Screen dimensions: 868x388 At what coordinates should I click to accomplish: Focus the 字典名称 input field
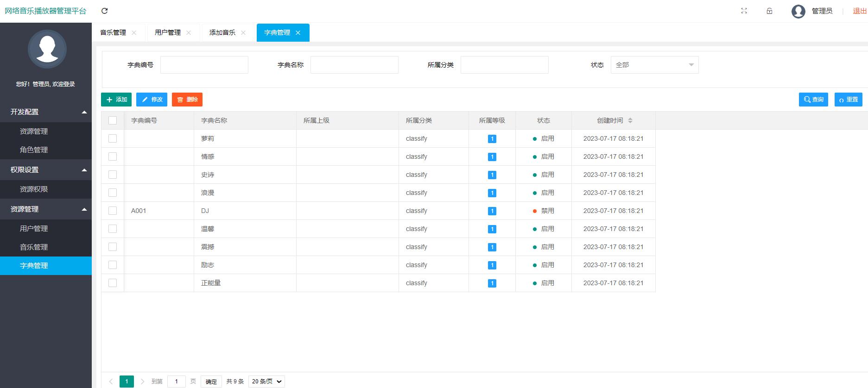(355, 65)
